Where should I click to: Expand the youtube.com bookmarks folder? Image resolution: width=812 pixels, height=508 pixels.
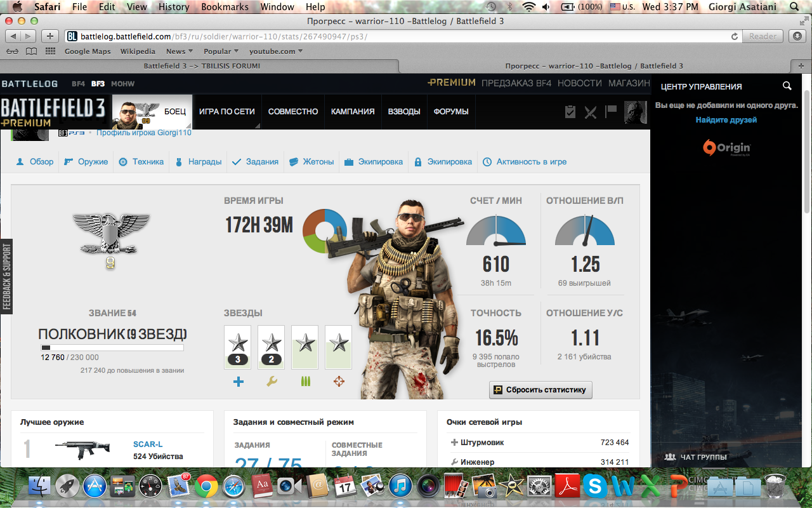(x=276, y=51)
